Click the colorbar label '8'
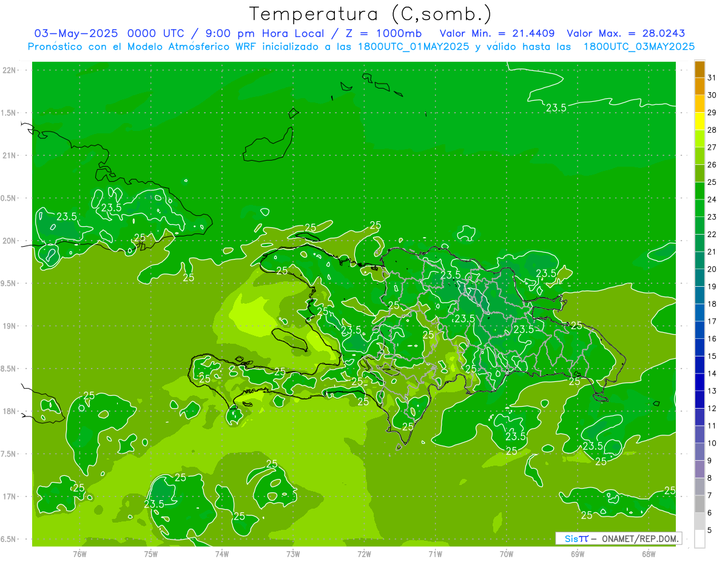Image resolution: width=728 pixels, height=562 pixels. (710, 478)
